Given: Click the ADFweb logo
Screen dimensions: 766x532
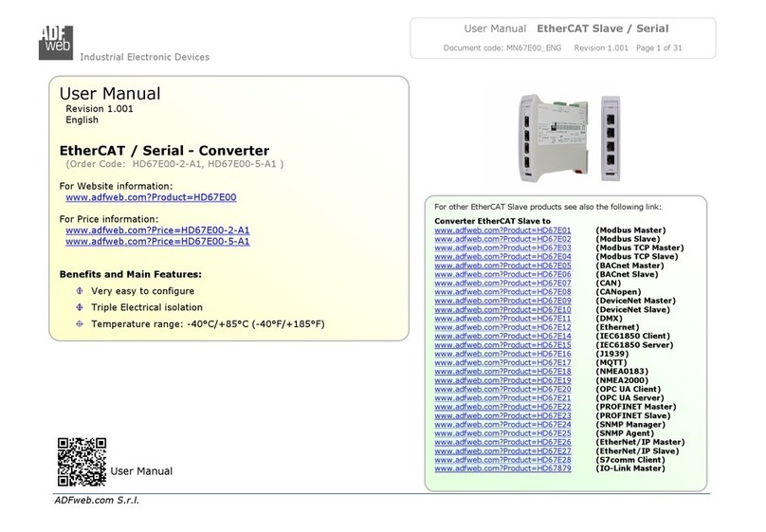Looking at the screenshot, I should click(56, 43).
